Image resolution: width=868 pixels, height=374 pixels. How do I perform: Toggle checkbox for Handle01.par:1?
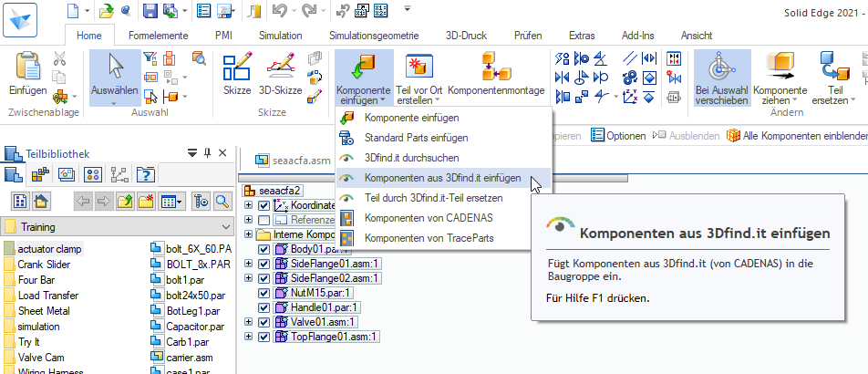264,307
